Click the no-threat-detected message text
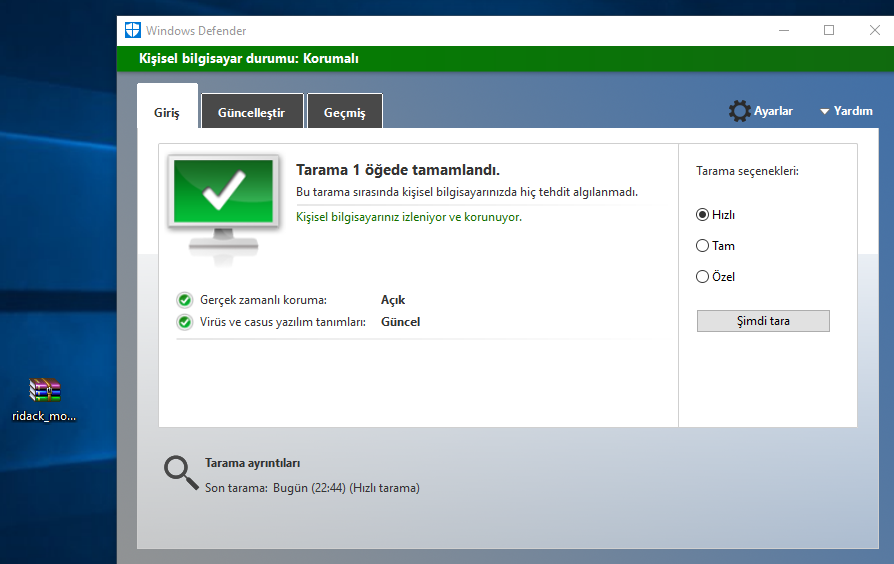894x564 pixels. coord(466,192)
